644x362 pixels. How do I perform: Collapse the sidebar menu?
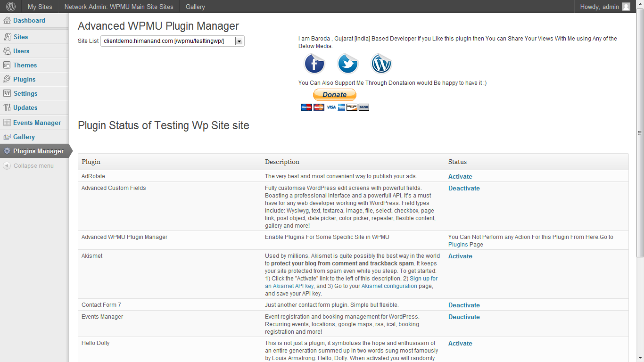[x=28, y=166]
